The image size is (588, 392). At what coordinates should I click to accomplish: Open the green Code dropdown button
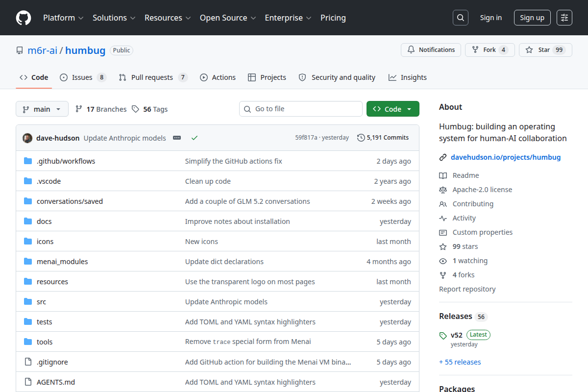click(x=393, y=109)
